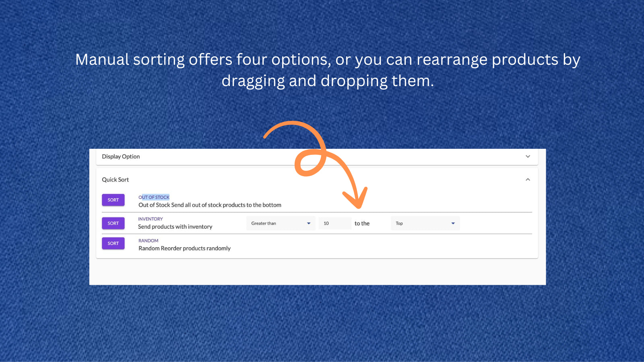
Task: Select the highlighted OUT OF STOCK label
Action: pyautogui.click(x=155, y=197)
